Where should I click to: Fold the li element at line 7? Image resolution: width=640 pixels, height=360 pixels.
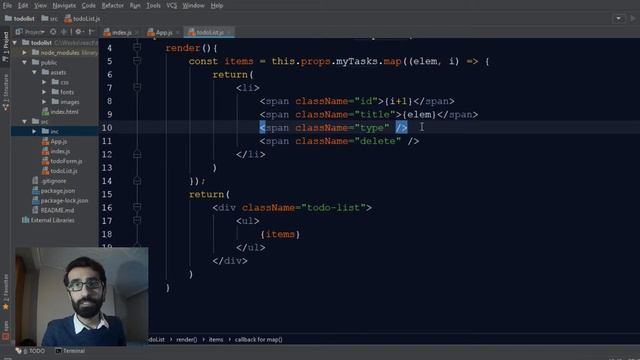[x=137, y=87]
